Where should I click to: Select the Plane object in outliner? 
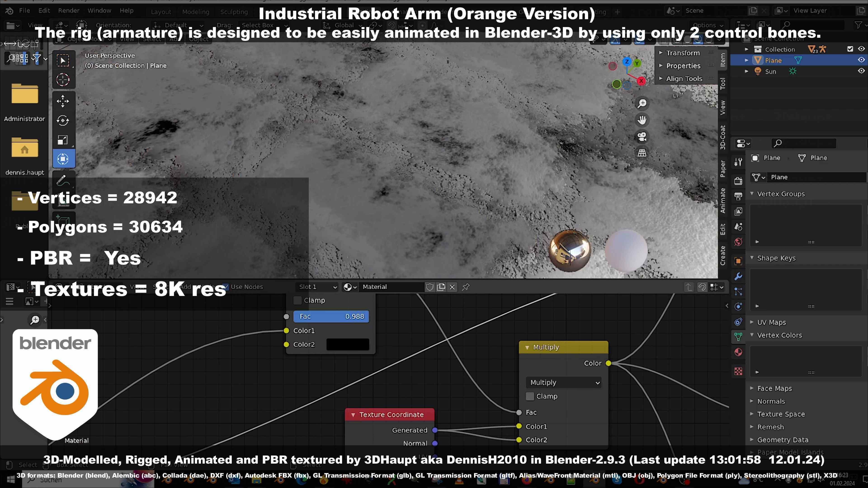click(773, 60)
